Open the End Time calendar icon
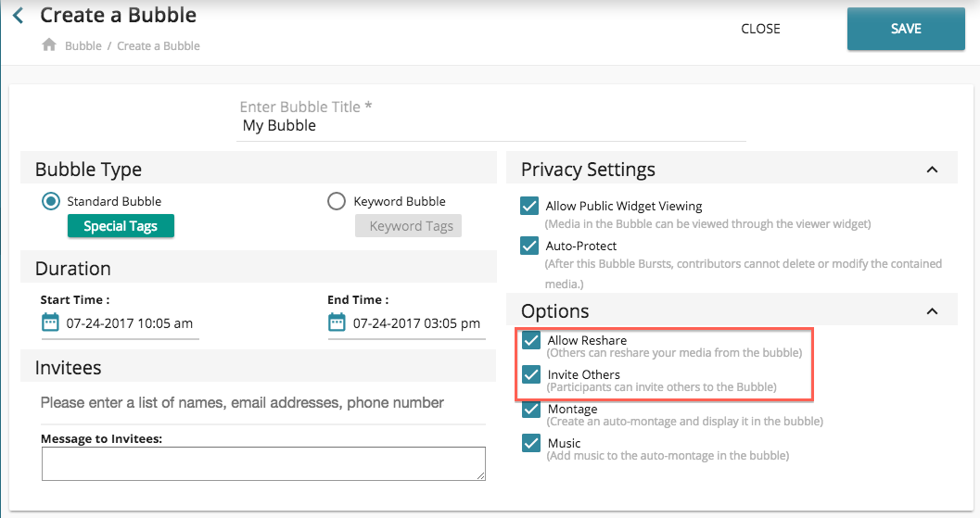The width and height of the screenshot is (980, 518). tap(337, 322)
